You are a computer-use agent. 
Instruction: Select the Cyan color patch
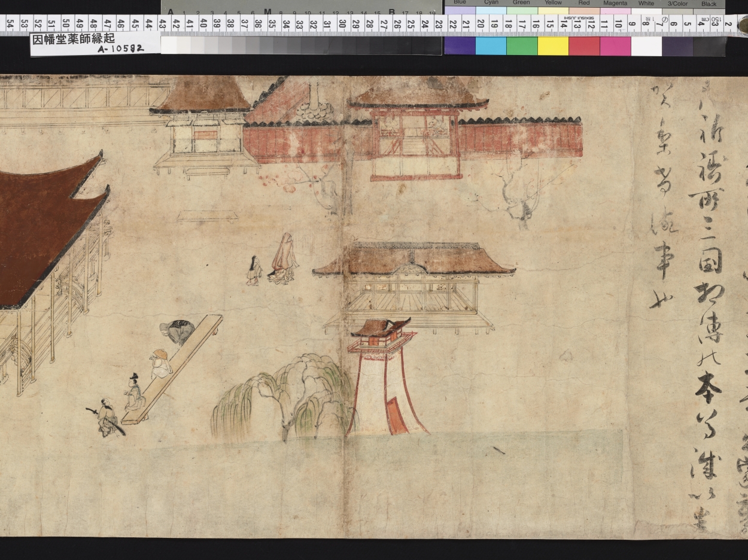(491, 45)
